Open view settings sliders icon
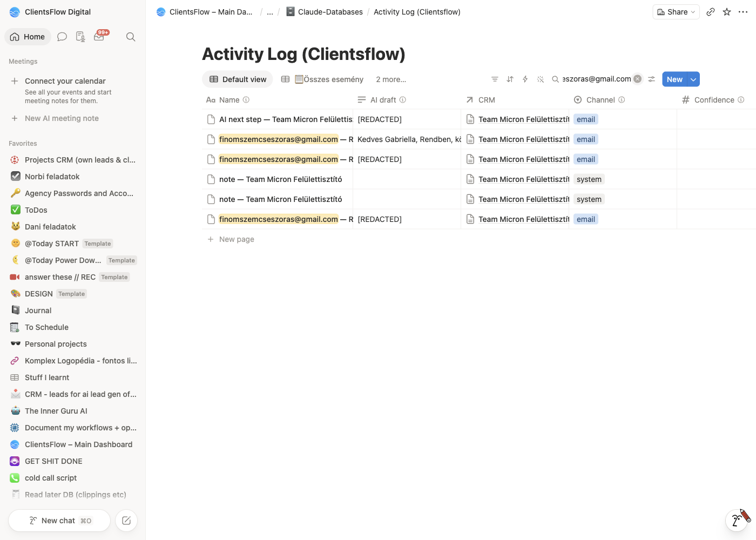This screenshot has height=540, width=756. pos(652,79)
